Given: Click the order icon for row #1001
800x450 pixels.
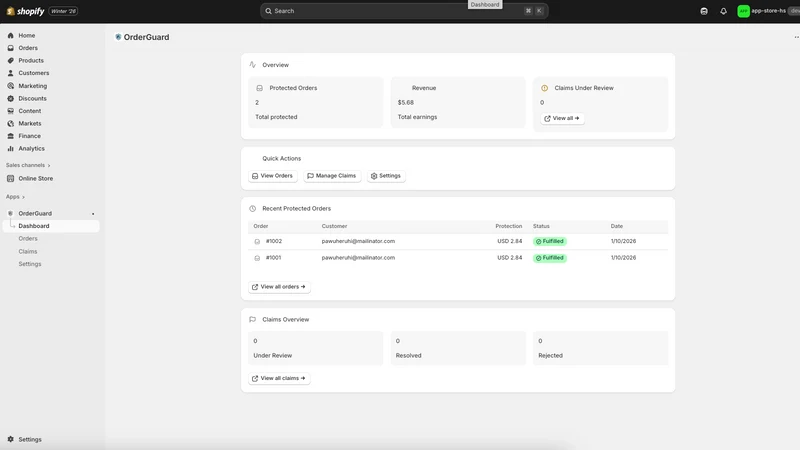Looking at the screenshot, I should point(257,258).
